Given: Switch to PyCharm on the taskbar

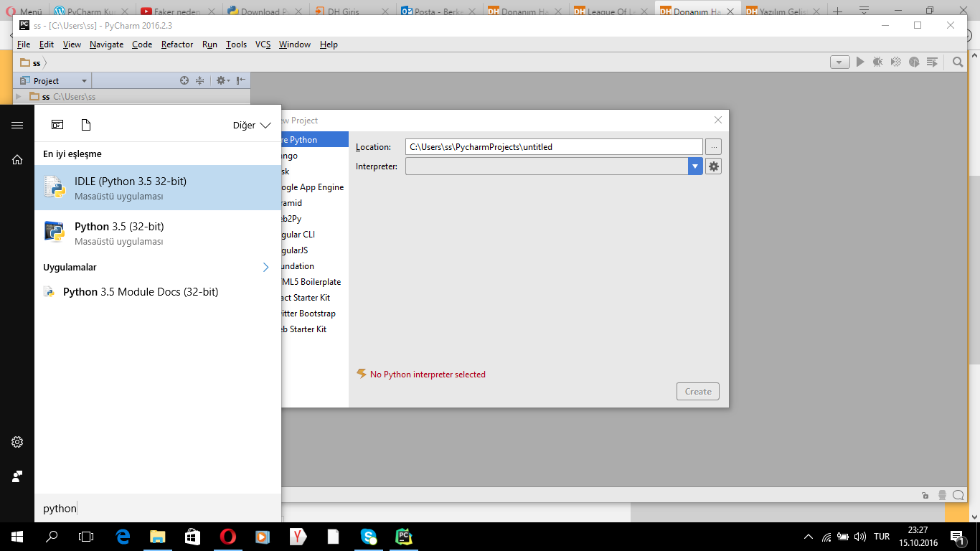Looking at the screenshot, I should click(404, 536).
